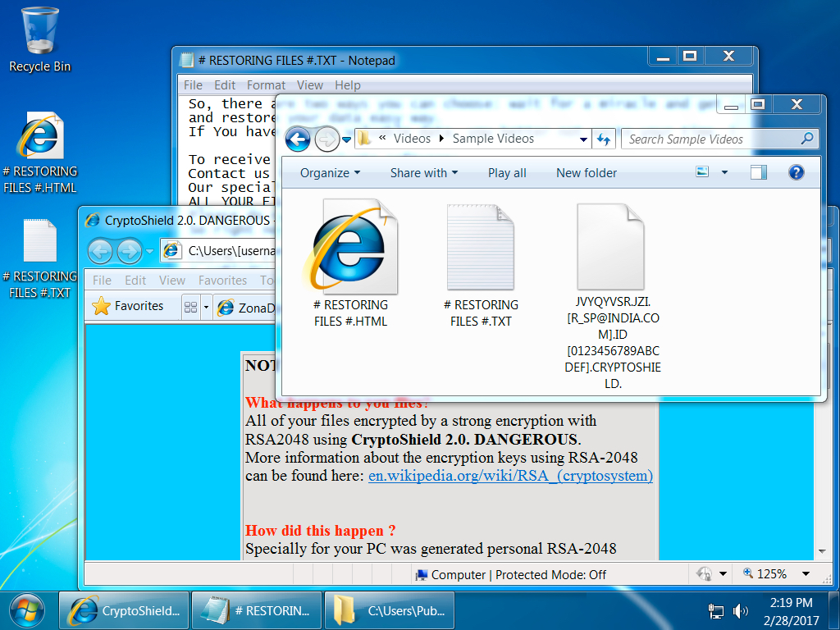Select # RESTORING FILES #.TXT in Sample Videos
840x630 pixels.
(x=481, y=267)
